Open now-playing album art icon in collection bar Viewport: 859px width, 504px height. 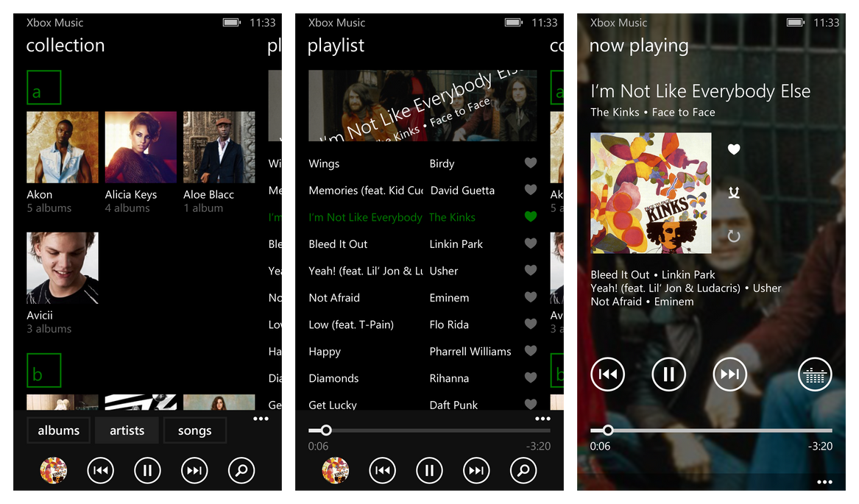pyautogui.click(x=54, y=471)
